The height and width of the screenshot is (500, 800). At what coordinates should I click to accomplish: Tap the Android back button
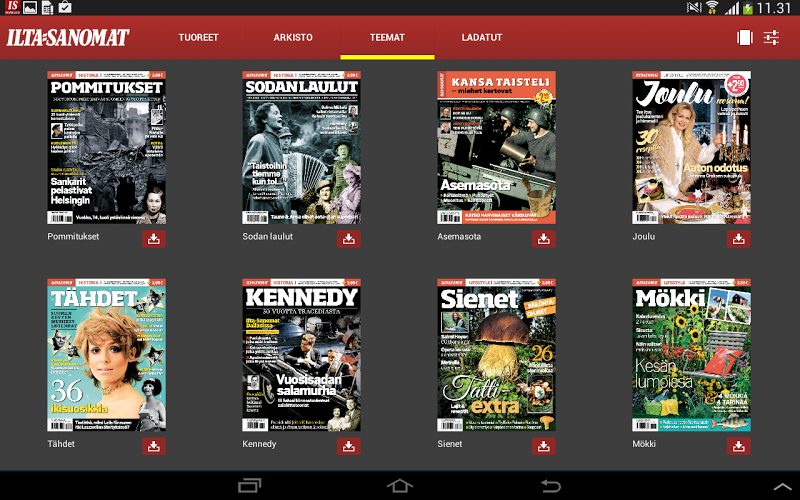coord(551,485)
